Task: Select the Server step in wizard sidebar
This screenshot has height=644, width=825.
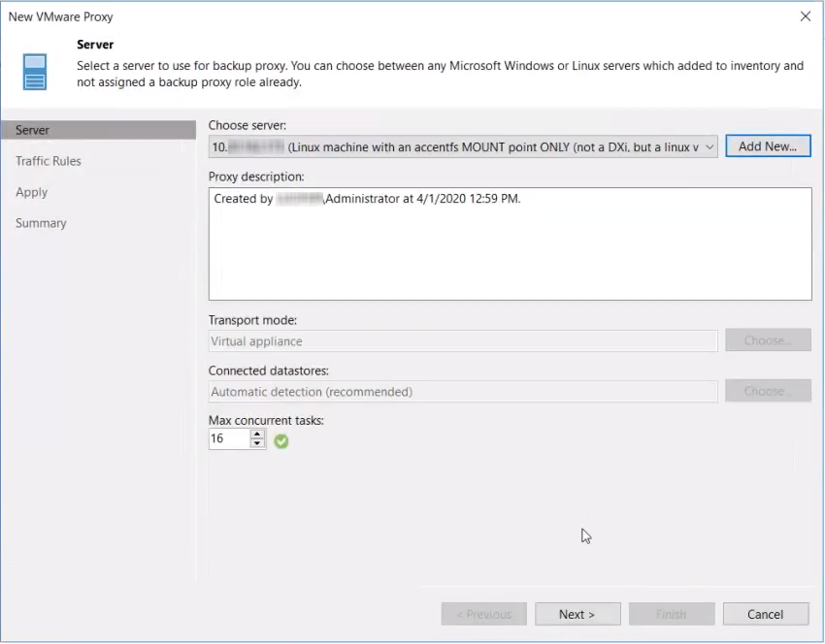Action: pyautogui.click(x=98, y=130)
